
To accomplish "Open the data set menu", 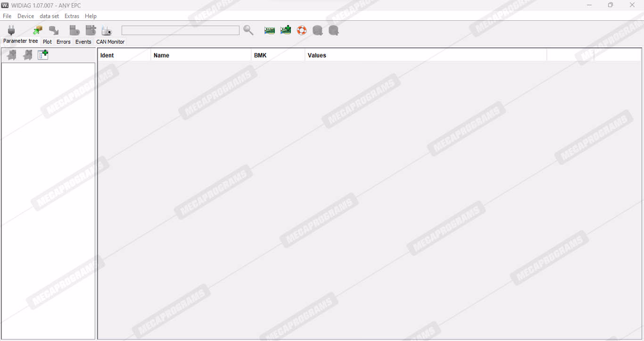I will pos(49,16).
